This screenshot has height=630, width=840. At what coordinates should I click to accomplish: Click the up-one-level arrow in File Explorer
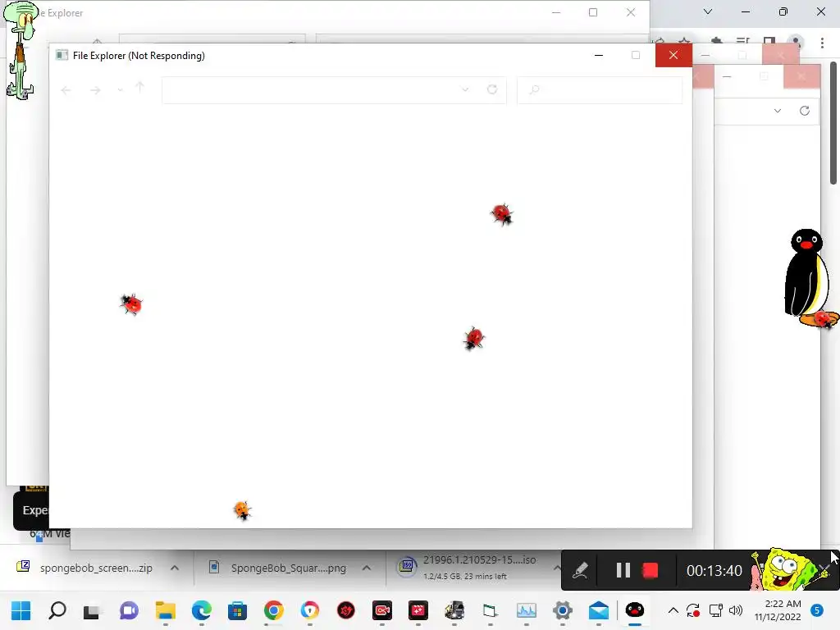[x=139, y=87]
